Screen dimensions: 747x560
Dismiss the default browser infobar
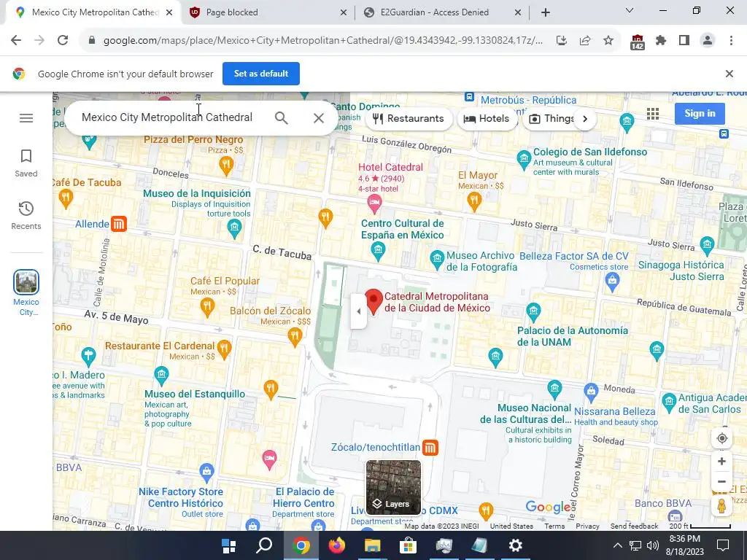[x=729, y=74]
